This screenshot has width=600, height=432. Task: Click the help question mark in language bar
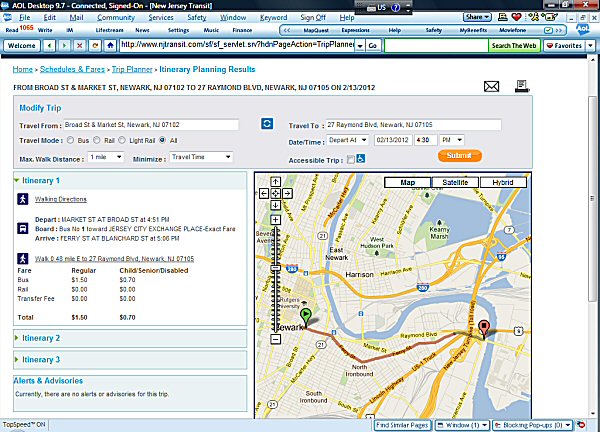click(x=396, y=8)
